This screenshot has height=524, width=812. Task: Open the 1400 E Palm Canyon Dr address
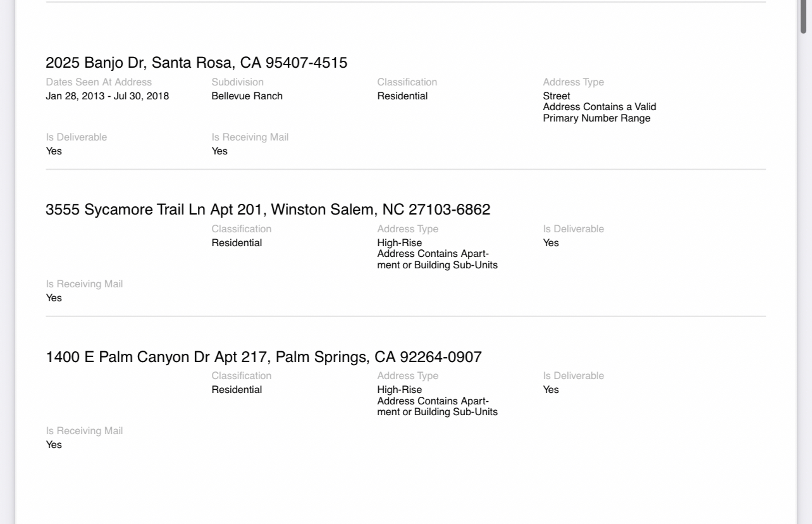click(x=264, y=357)
